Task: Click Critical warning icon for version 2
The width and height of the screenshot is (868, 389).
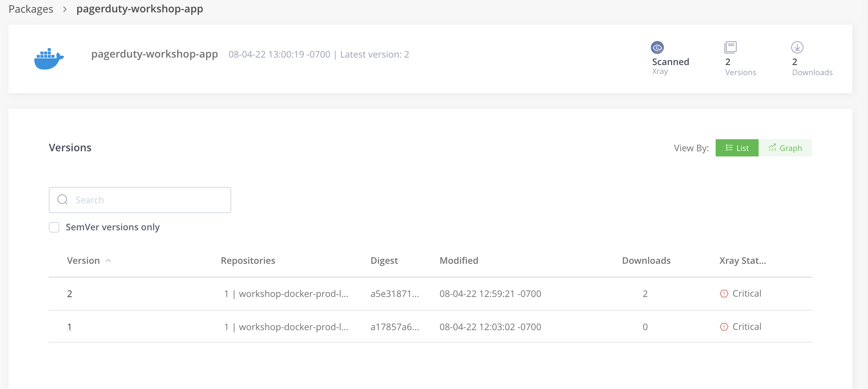Action: (x=724, y=293)
